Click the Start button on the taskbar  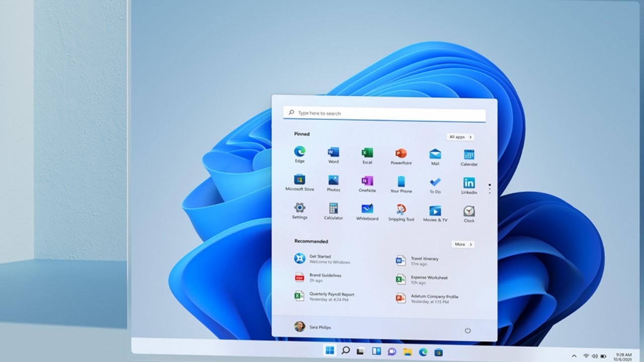pyautogui.click(x=330, y=351)
